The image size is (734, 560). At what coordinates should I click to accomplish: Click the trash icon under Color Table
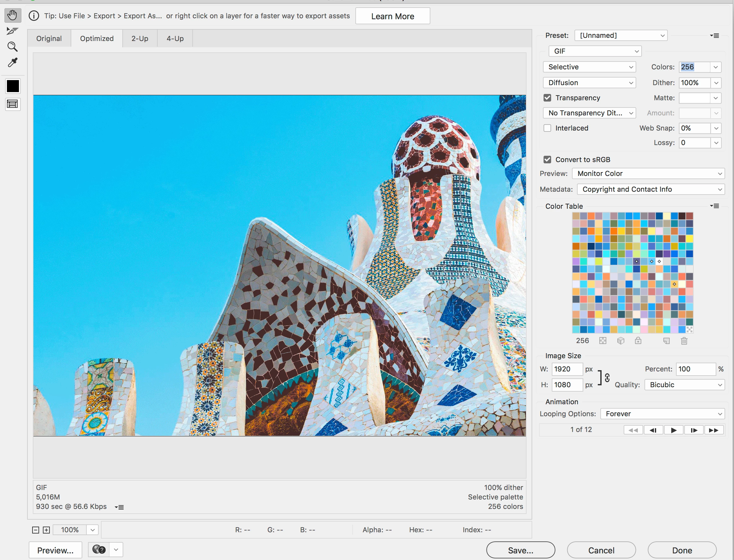tap(684, 341)
